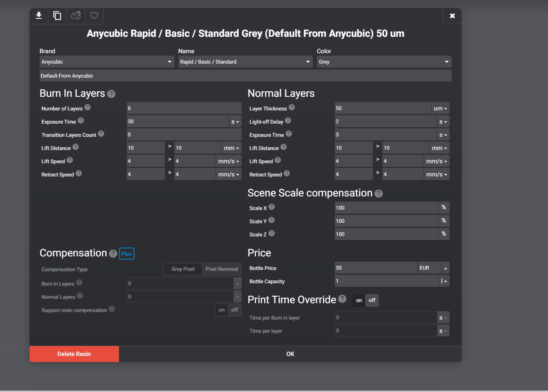Confirm settings with the OK button

tap(290, 354)
